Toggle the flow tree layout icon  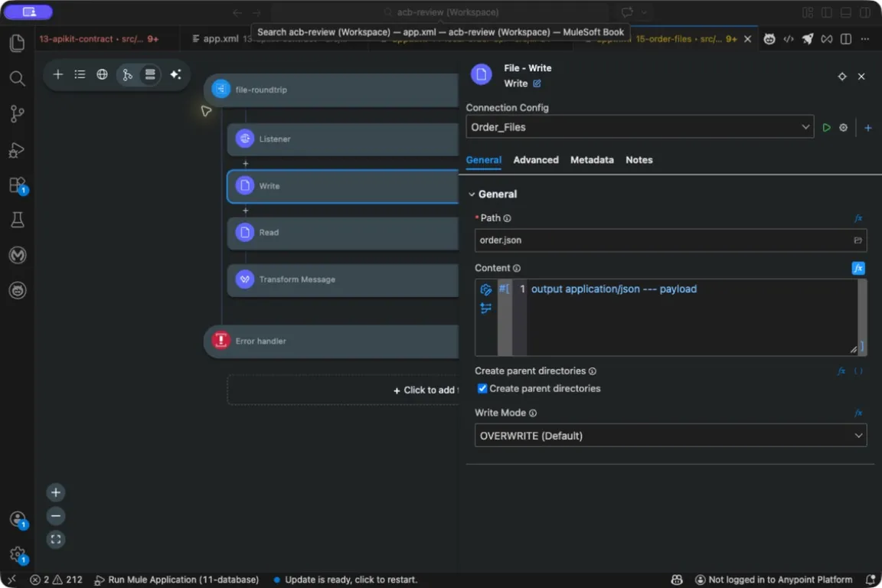click(x=128, y=74)
